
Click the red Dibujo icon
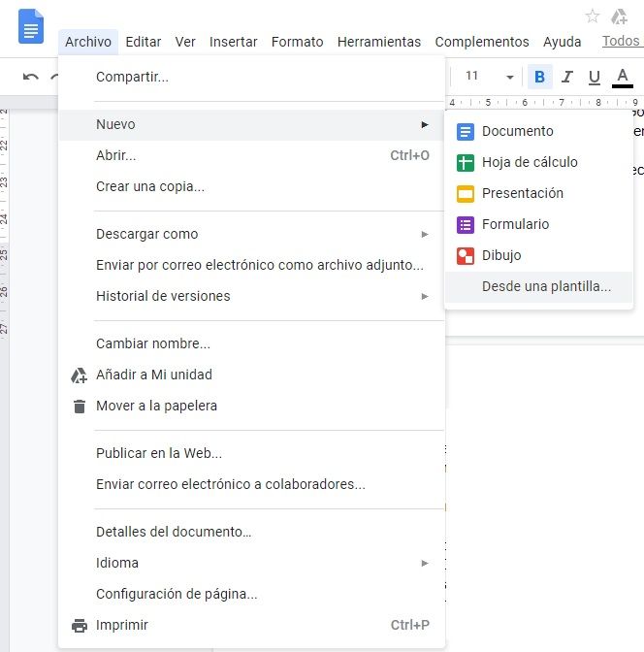(x=466, y=255)
